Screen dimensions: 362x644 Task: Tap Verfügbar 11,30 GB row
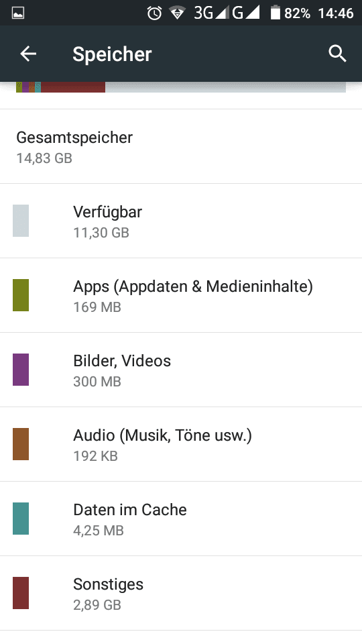tap(181, 221)
